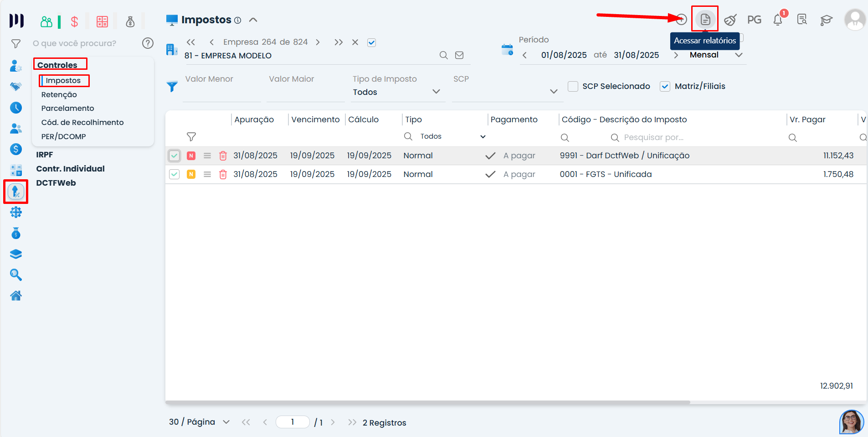Image resolution: width=868 pixels, height=437 pixels.
Task: Click the envelope icon beside company name
Action: click(459, 55)
